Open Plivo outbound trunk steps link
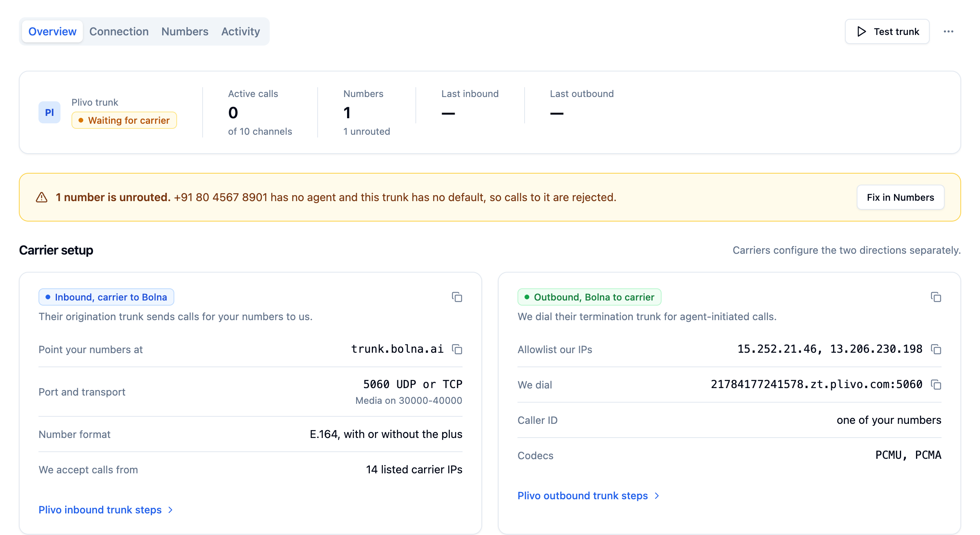The image size is (980, 535). [x=588, y=496]
